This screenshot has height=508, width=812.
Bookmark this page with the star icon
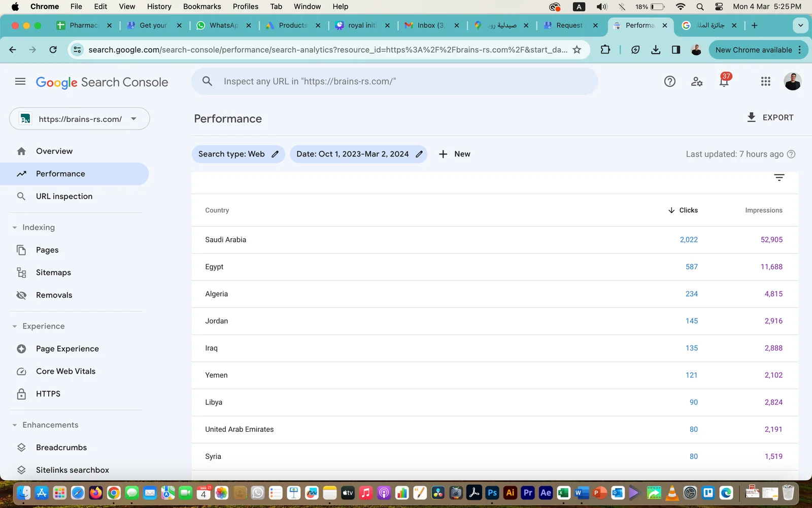pos(577,50)
